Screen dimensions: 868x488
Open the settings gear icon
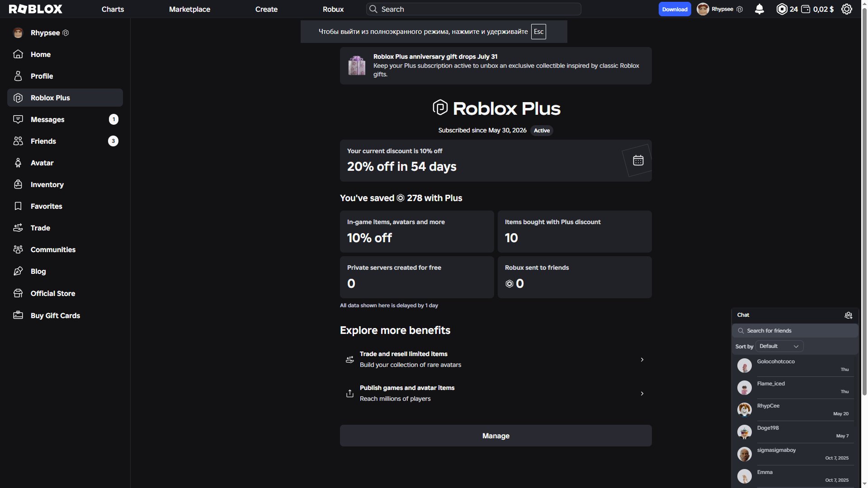[x=847, y=9]
